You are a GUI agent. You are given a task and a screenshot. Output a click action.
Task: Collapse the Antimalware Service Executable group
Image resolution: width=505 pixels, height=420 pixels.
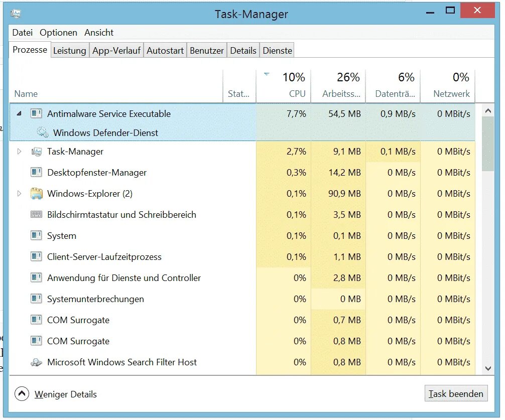click(x=19, y=113)
